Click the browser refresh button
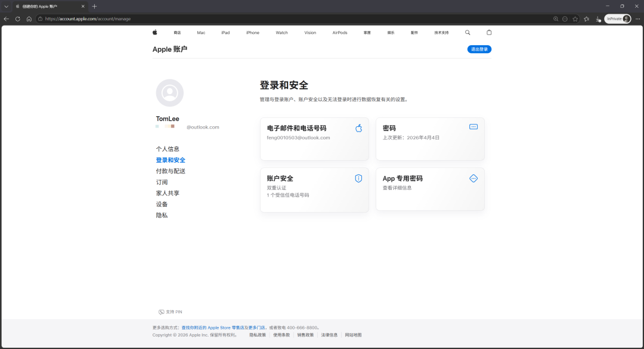Image resolution: width=644 pixels, height=349 pixels. tap(18, 18)
